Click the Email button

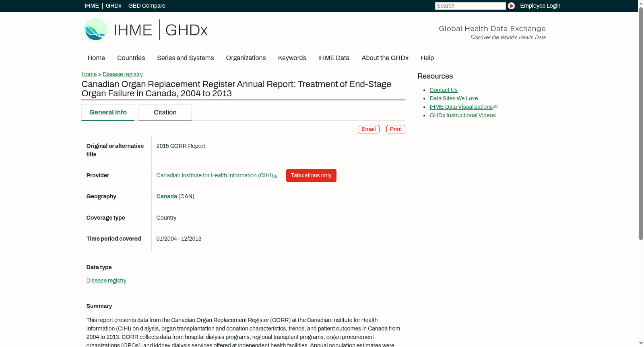pos(369,129)
